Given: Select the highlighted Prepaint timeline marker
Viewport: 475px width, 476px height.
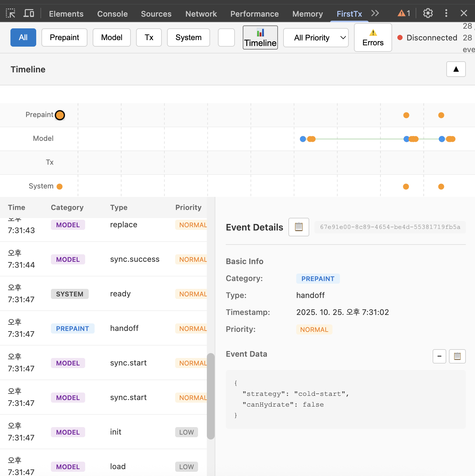Looking at the screenshot, I should click(x=60, y=115).
